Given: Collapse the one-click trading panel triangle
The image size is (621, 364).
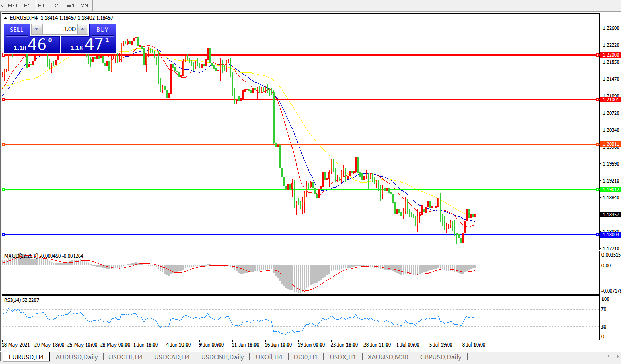Looking at the screenshot, I should point(6,18).
